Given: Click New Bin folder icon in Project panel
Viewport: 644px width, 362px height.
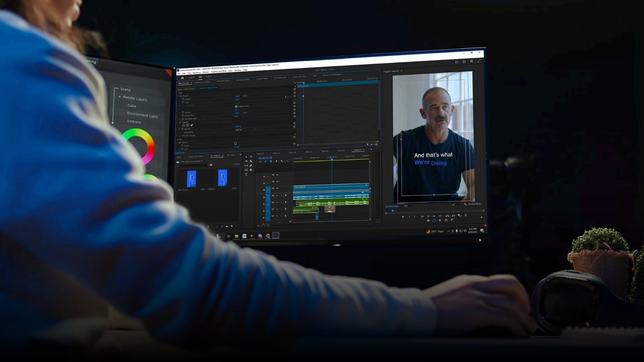Looking at the screenshot, I should [227, 226].
